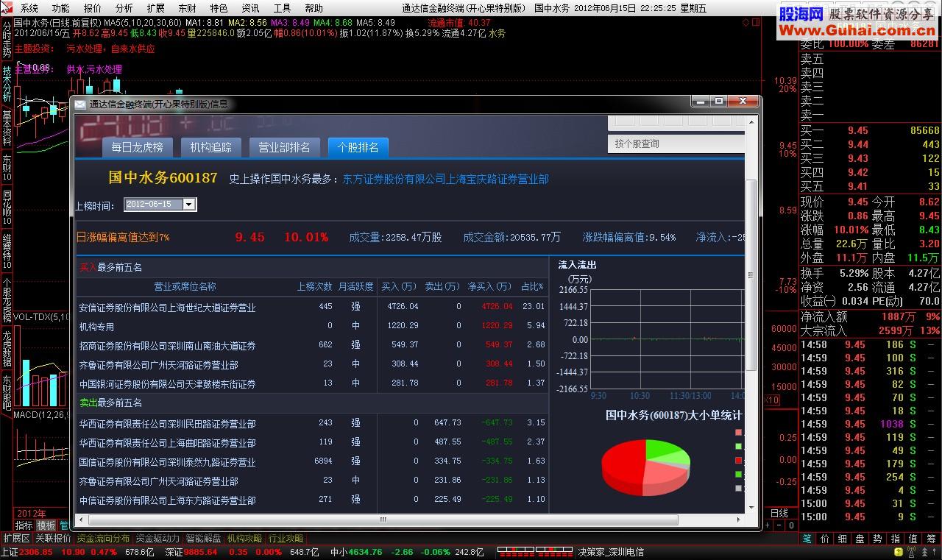Open the 帮助 menu
This screenshot has height=560, width=942.
[x=314, y=8]
